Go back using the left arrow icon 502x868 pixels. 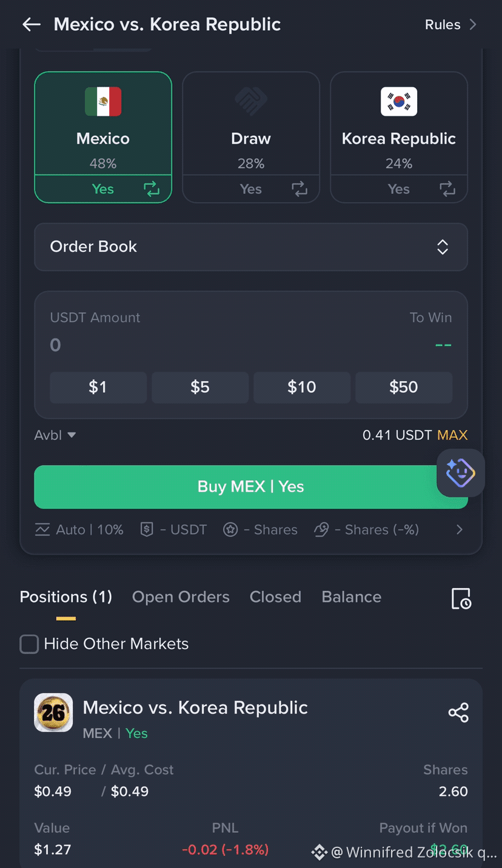pyautogui.click(x=32, y=24)
